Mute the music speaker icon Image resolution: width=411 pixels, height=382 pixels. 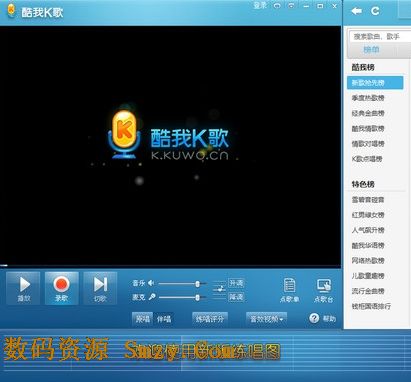coord(151,283)
